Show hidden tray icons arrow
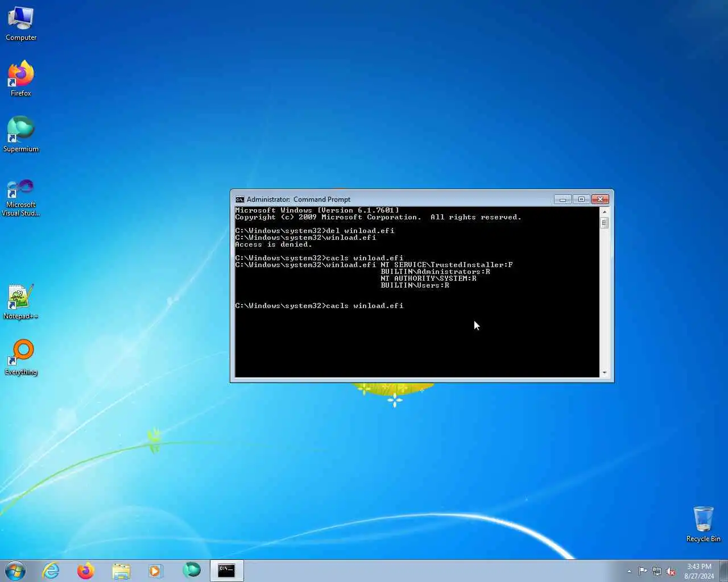The height and width of the screenshot is (582, 728). 629,571
